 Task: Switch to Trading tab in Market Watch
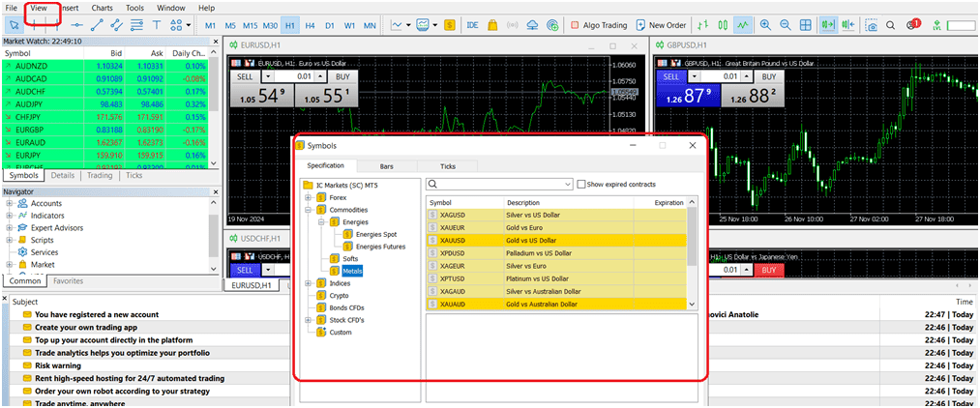[100, 176]
